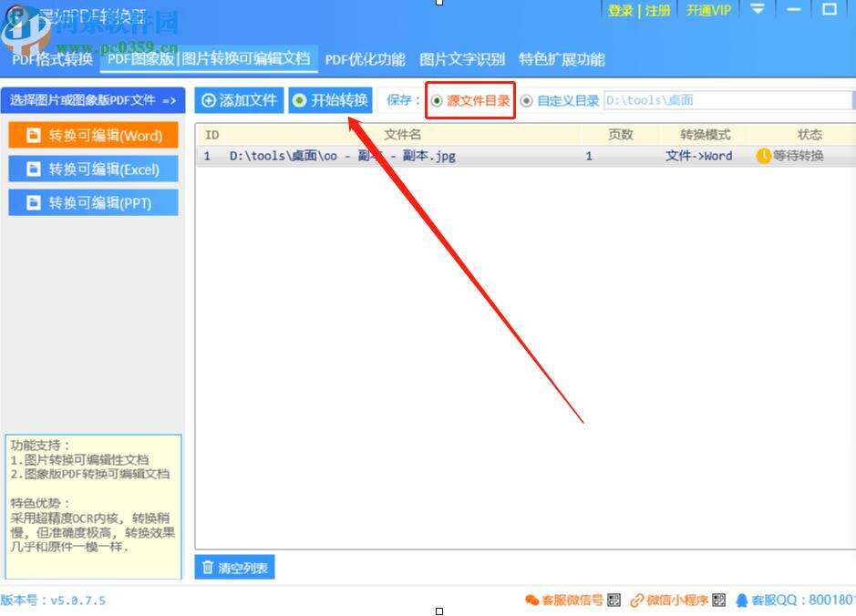The image size is (856, 616).
Task: Switch to the 图片文字识别 tab
Action: 461,59
